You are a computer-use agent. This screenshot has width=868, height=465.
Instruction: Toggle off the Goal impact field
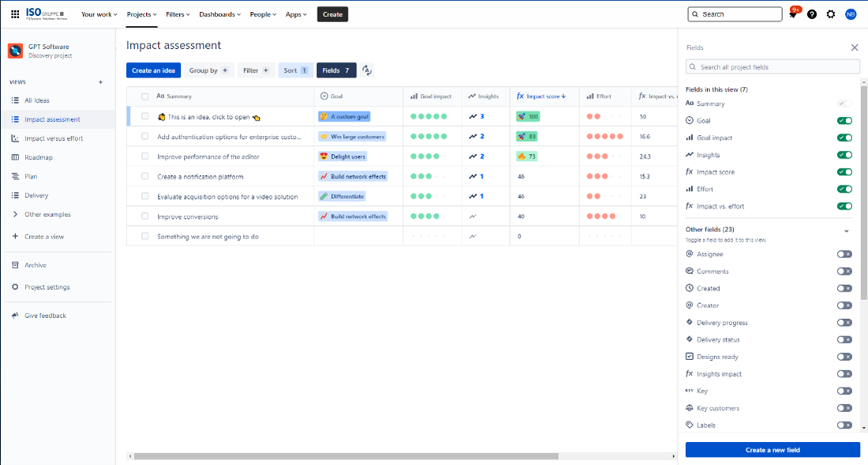point(844,138)
